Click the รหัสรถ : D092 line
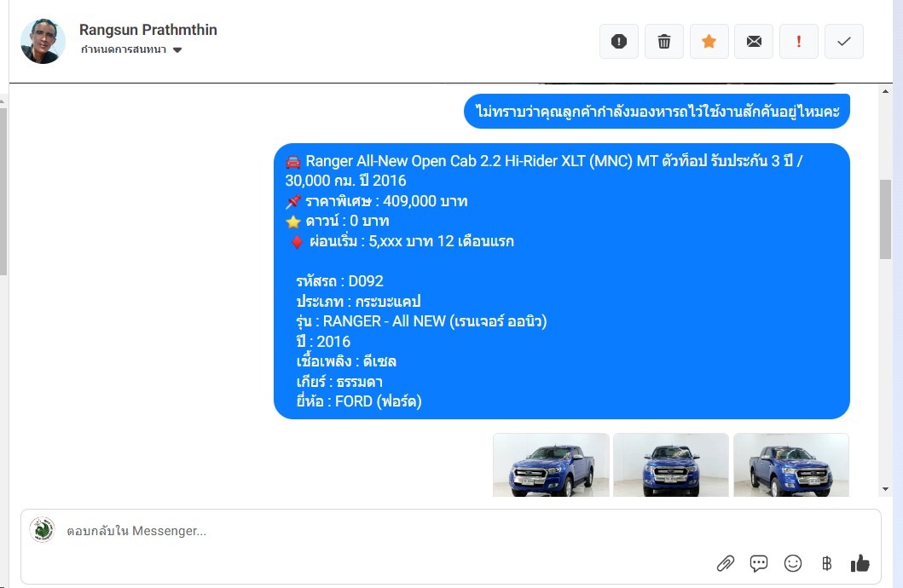903x588 pixels. tap(339, 281)
